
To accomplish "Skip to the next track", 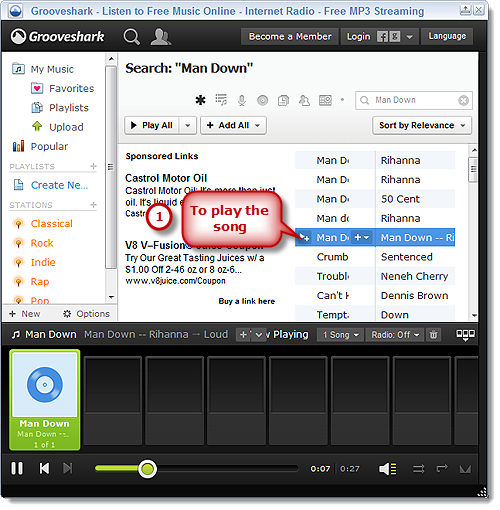I will (x=68, y=468).
